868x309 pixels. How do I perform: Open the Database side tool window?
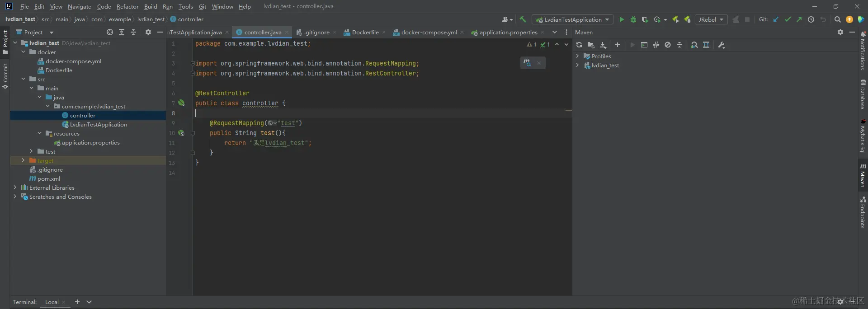863,94
